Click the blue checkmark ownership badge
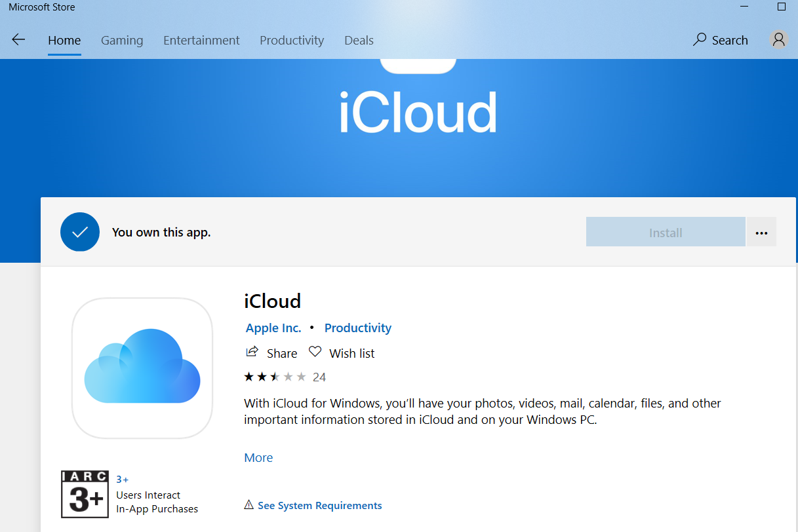Image resolution: width=798 pixels, height=532 pixels. [x=80, y=232]
